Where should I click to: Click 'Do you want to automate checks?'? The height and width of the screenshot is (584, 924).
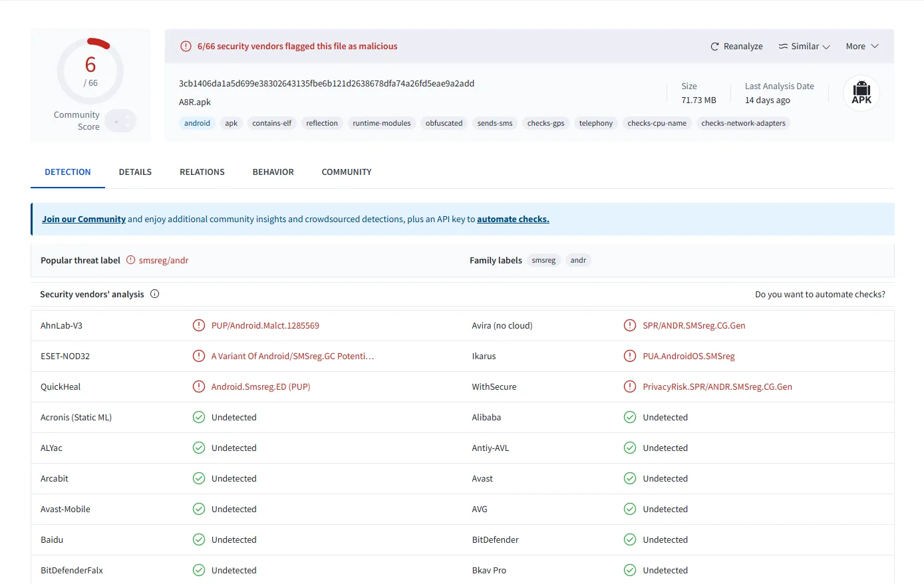point(820,295)
